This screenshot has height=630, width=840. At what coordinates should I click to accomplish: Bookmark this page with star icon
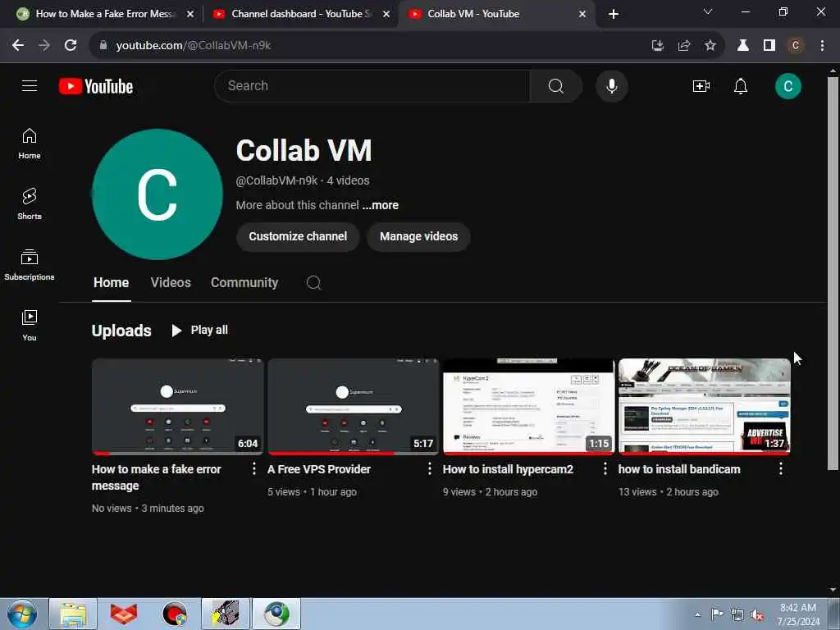coord(710,46)
